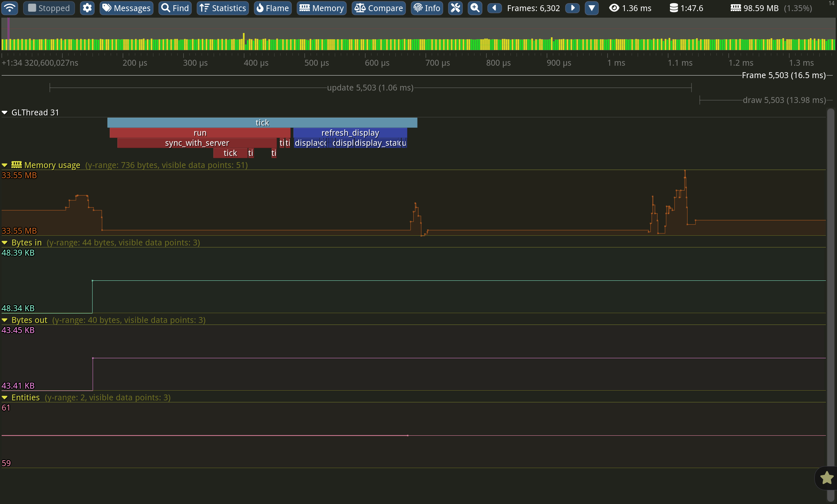Open the Messages window
Viewport: 837px width, 504px height.
tap(126, 8)
